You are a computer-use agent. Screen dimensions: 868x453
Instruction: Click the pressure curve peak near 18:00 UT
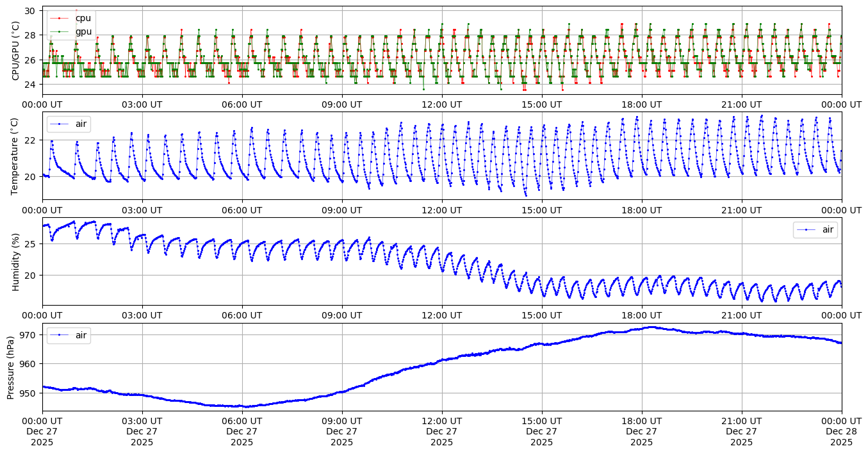651,327
